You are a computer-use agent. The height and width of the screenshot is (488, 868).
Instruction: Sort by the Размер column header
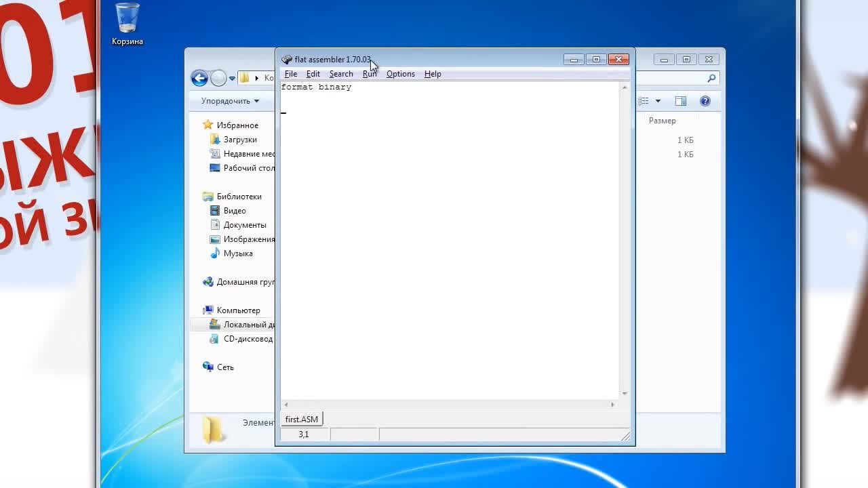pos(662,121)
